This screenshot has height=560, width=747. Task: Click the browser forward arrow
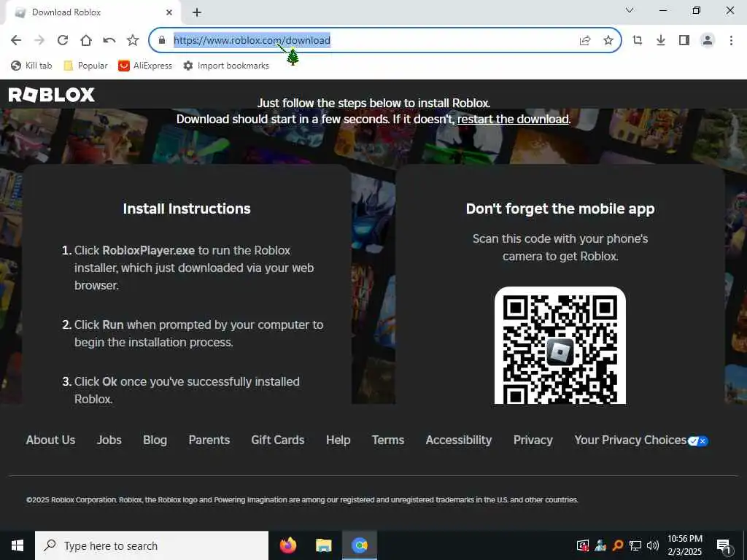click(39, 41)
